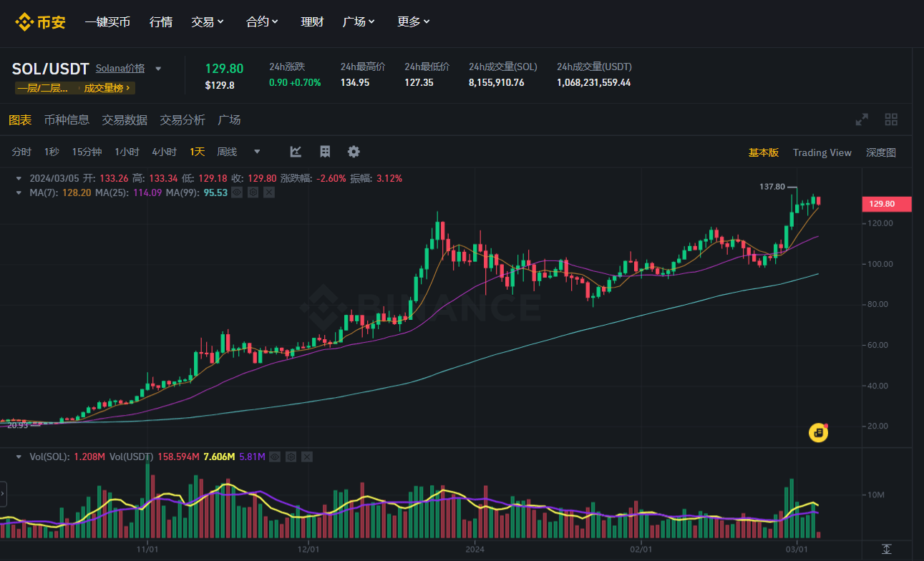Click the 24h成交量(SOL) value 8,155,910.76
Image resolution: width=924 pixels, height=561 pixels.
click(497, 82)
